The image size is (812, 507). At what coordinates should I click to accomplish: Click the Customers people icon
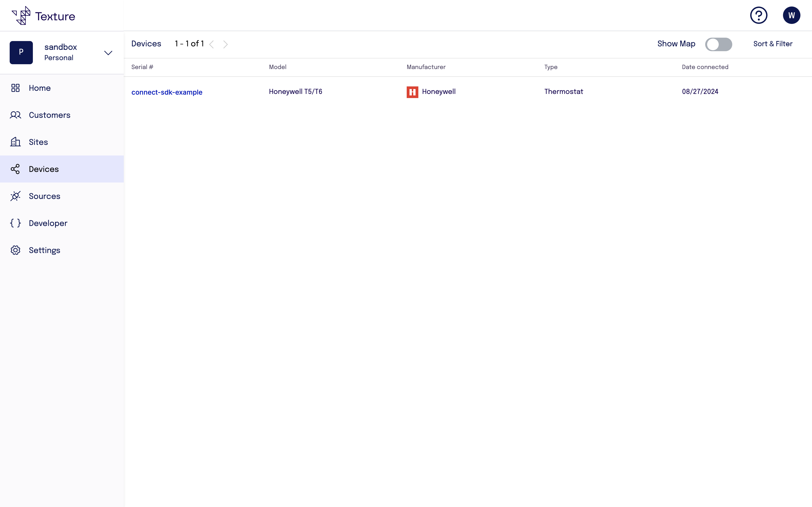pyautogui.click(x=15, y=115)
